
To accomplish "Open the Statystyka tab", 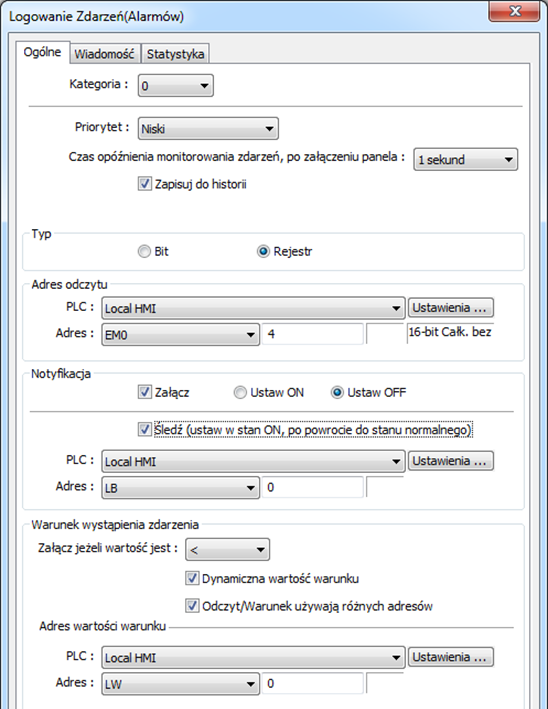I will coord(175,54).
